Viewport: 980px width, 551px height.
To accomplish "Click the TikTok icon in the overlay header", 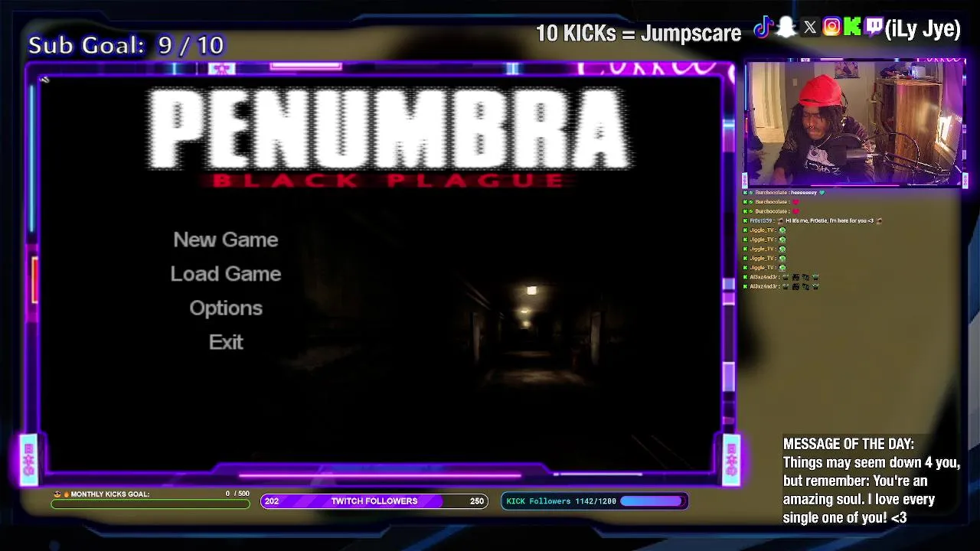I will (x=763, y=28).
